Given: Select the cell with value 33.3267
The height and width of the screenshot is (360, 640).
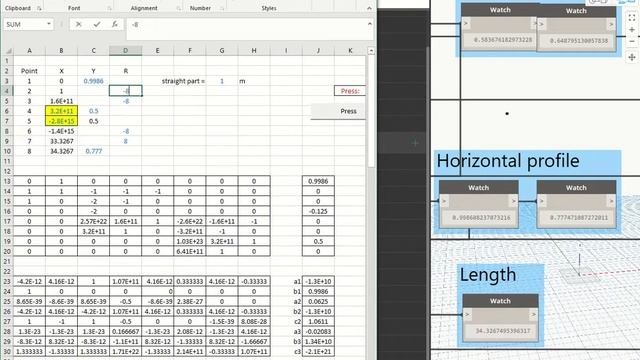Looking at the screenshot, I should tap(61, 141).
